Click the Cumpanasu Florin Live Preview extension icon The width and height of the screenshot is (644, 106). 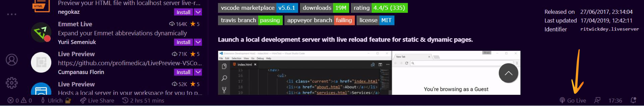click(x=41, y=62)
